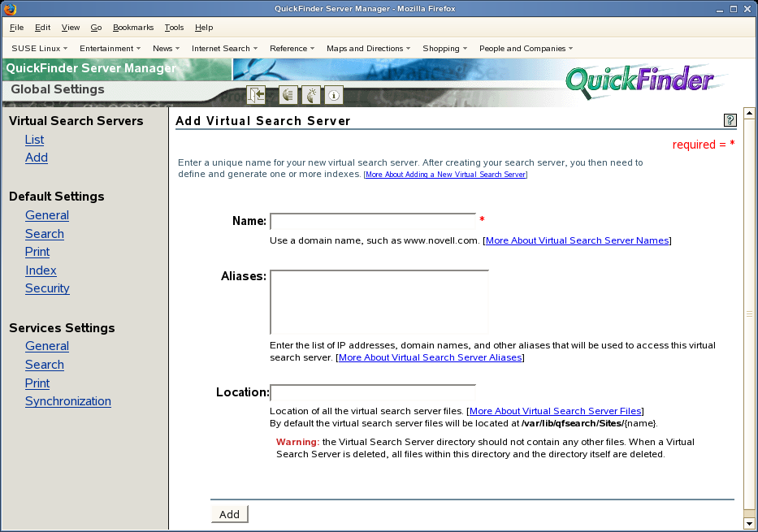
Task: Open Services Settings Search link
Action: click(45, 365)
